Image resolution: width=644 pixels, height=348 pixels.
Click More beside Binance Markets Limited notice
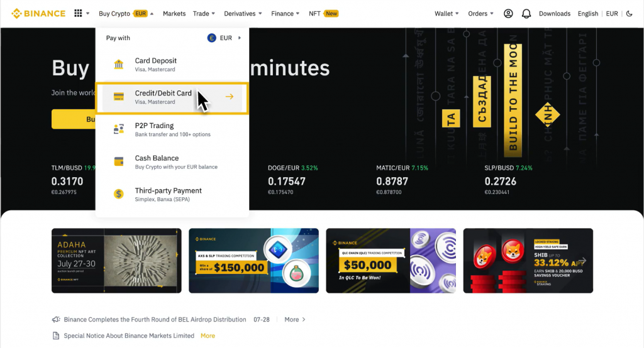coord(208,335)
